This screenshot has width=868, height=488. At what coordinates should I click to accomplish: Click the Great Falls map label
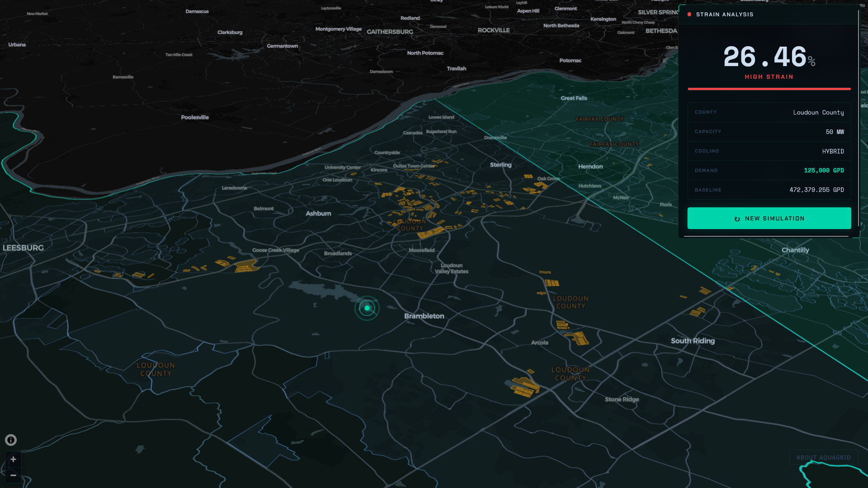574,98
